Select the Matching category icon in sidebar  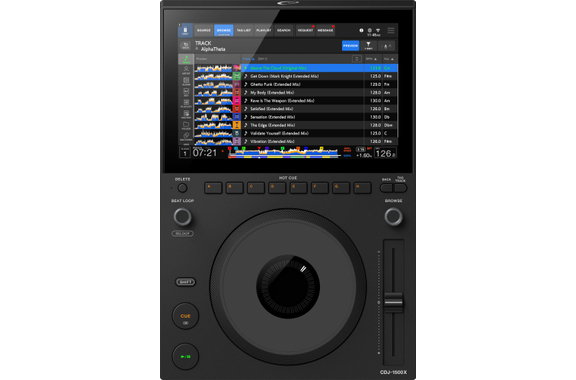tap(186, 137)
